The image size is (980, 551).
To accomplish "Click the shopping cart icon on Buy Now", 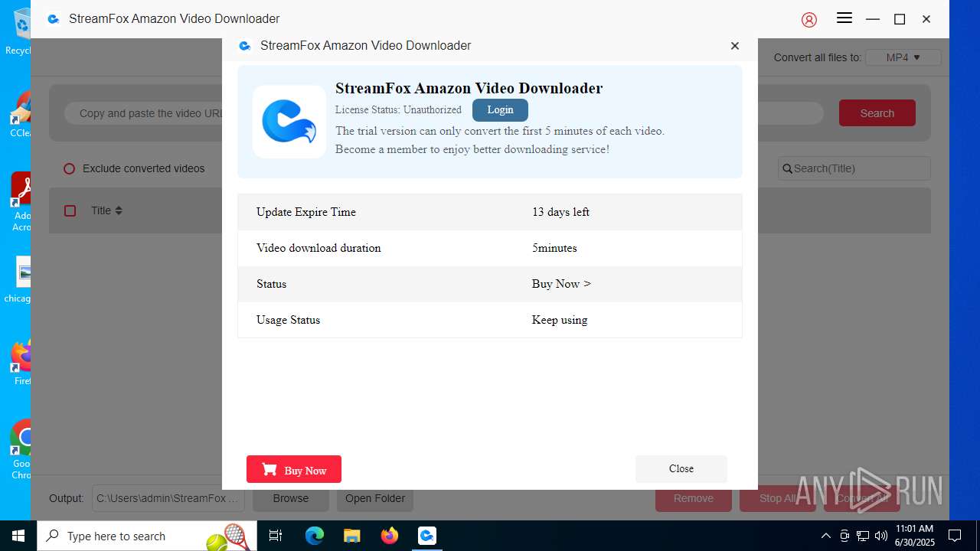I will (x=269, y=469).
